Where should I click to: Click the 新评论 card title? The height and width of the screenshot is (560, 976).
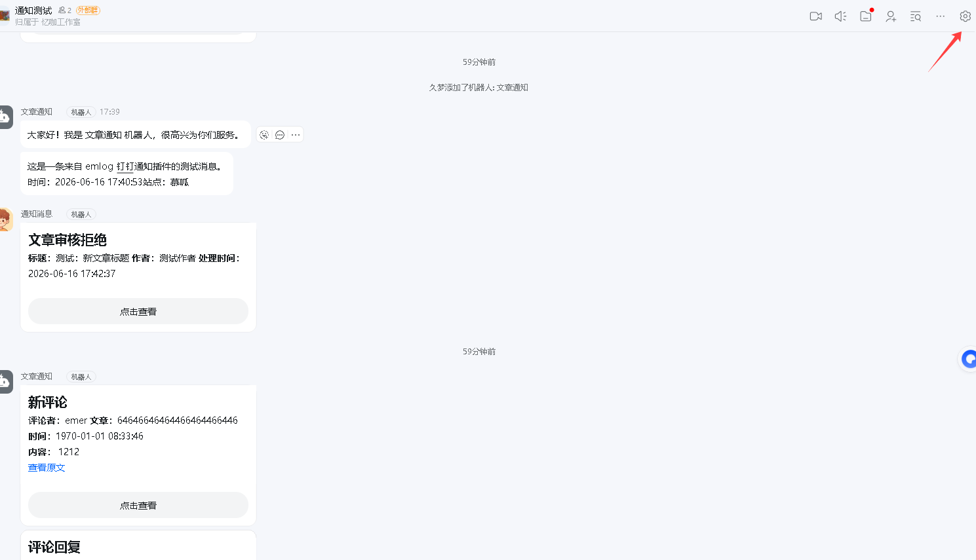point(48,402)
